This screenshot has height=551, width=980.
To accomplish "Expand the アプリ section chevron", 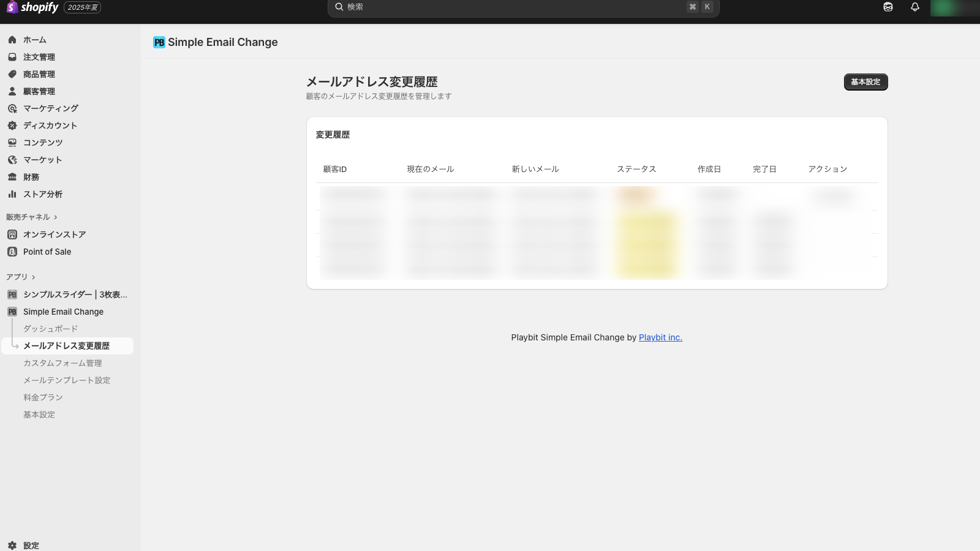I will [x=34, y=277].
